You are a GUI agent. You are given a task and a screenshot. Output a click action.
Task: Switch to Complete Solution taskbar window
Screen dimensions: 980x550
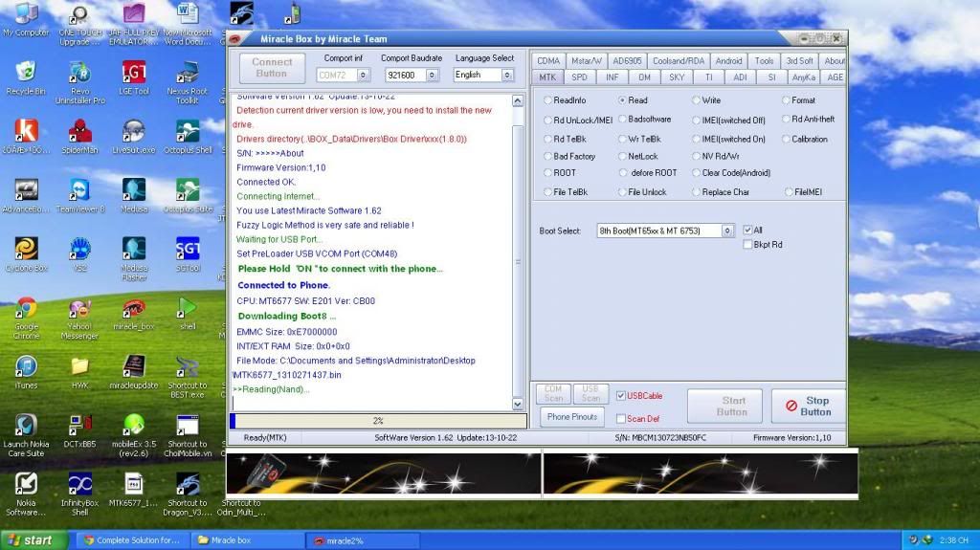132,540
